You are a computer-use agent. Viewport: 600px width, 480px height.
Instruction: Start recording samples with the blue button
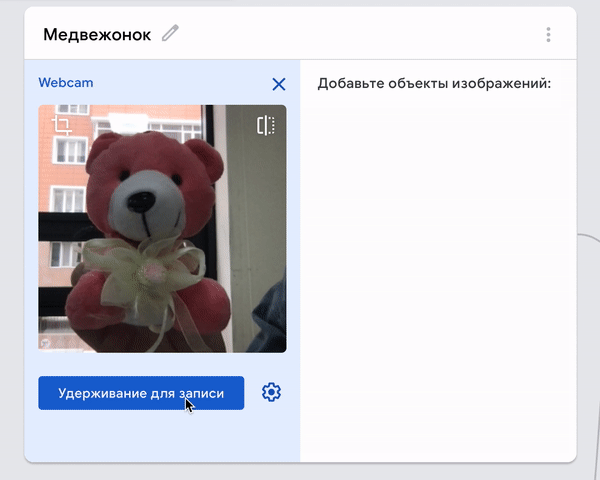click(x=141, y=393)
